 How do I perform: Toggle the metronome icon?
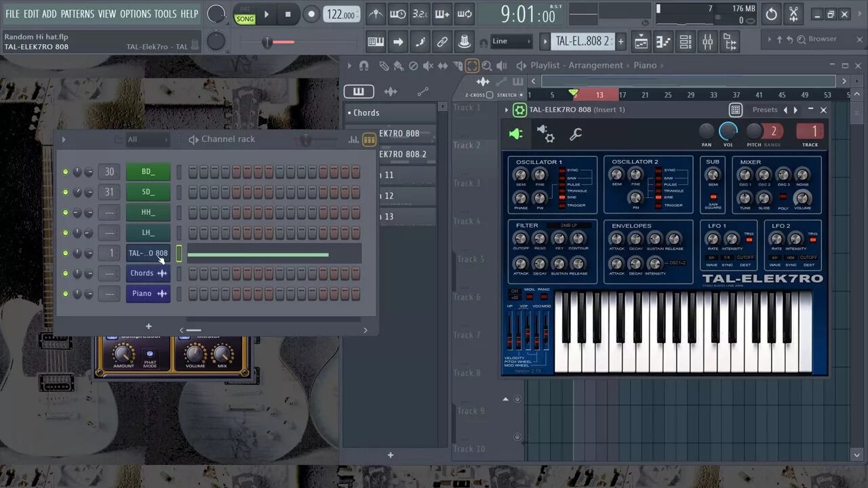[376, 14]
